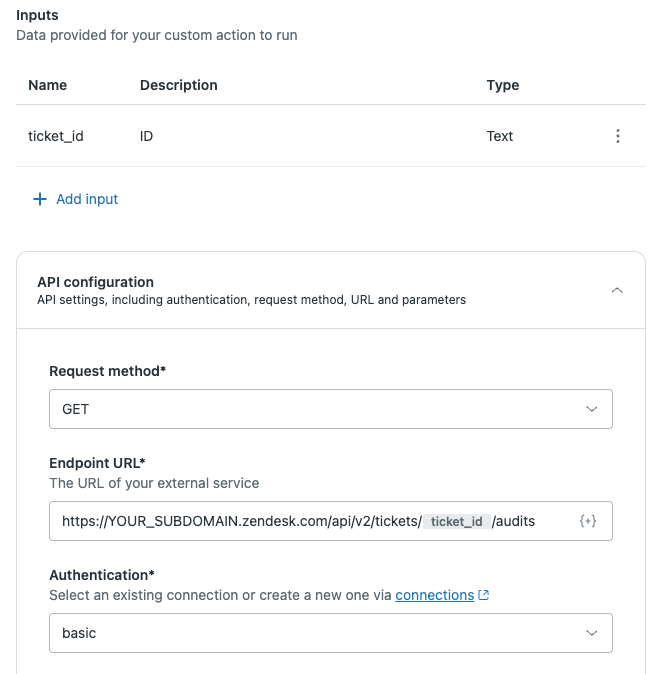Viewport: 648px width, 674px height.
Task: Click the Description column header
Action: (178, 85)
